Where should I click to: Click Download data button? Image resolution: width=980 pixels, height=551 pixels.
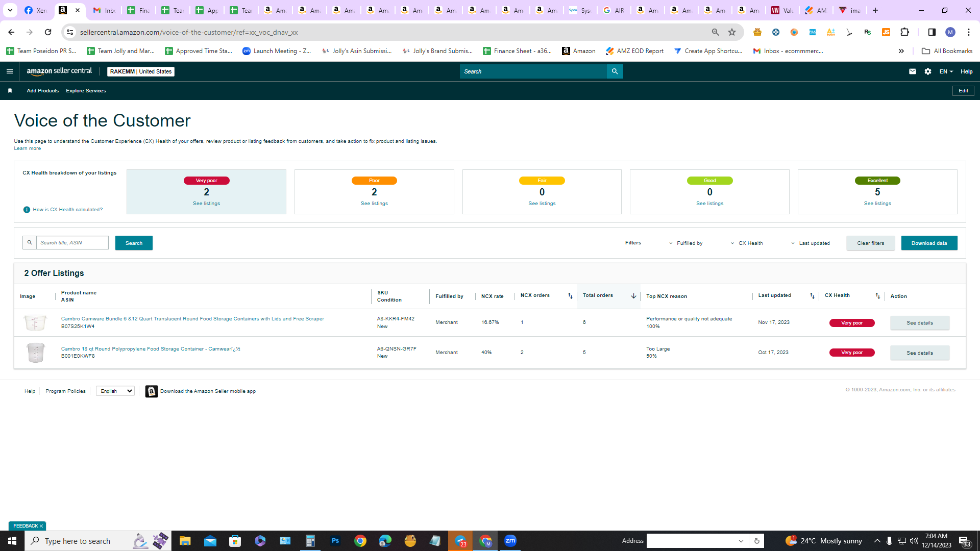point(929,243)
